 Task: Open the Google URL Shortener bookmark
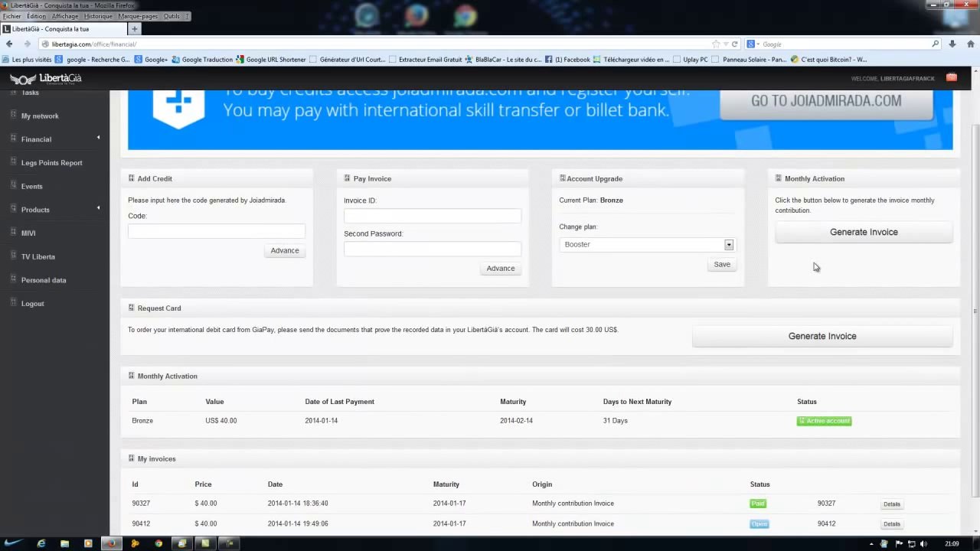[x=271, y=60]
